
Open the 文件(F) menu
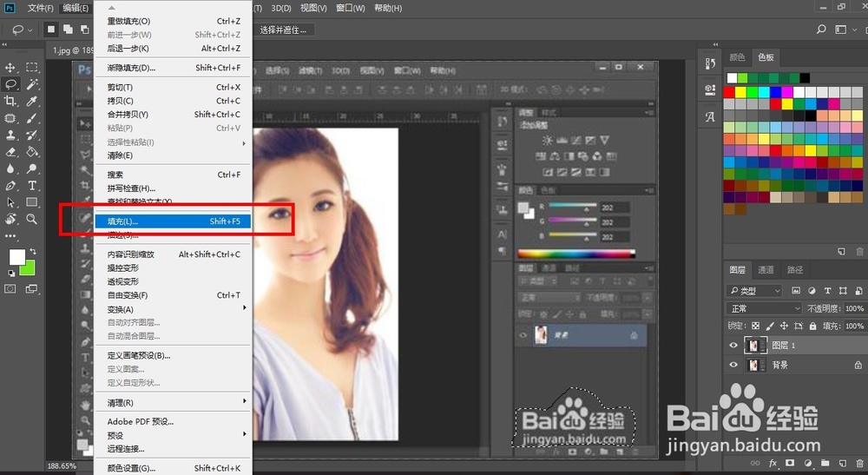[41, 8]
